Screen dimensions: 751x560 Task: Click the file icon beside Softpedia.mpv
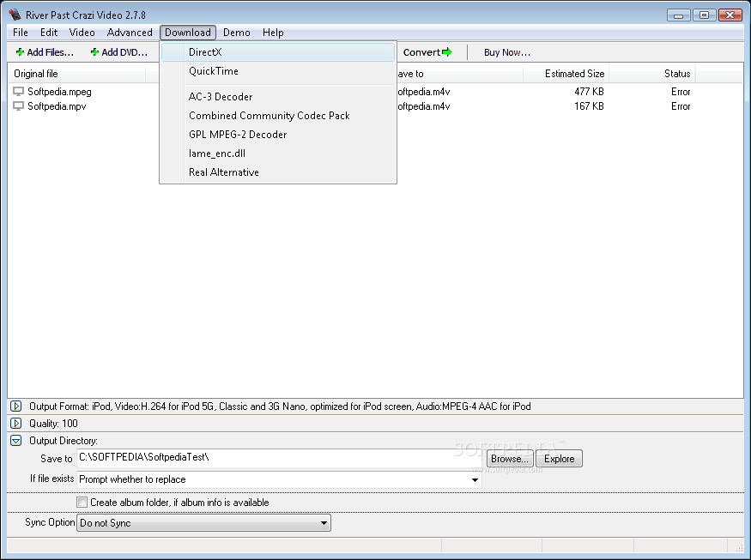18,106
